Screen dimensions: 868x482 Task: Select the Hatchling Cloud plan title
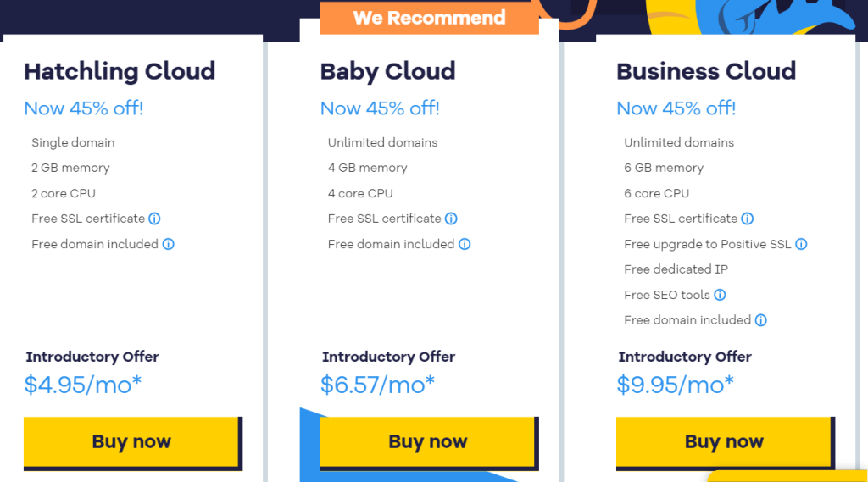pos(120,71)
